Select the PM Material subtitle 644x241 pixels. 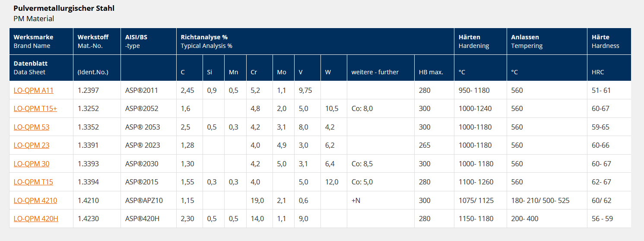34,19
